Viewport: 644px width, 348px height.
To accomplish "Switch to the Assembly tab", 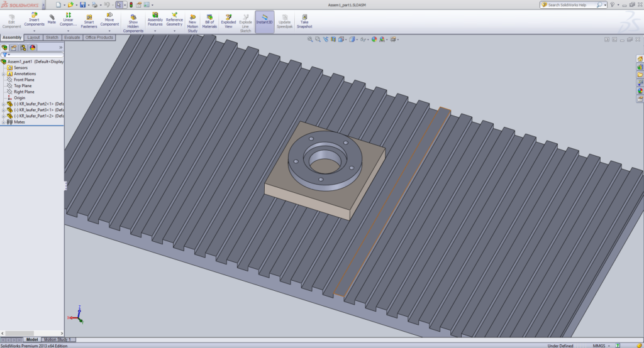I will [12, 37].
